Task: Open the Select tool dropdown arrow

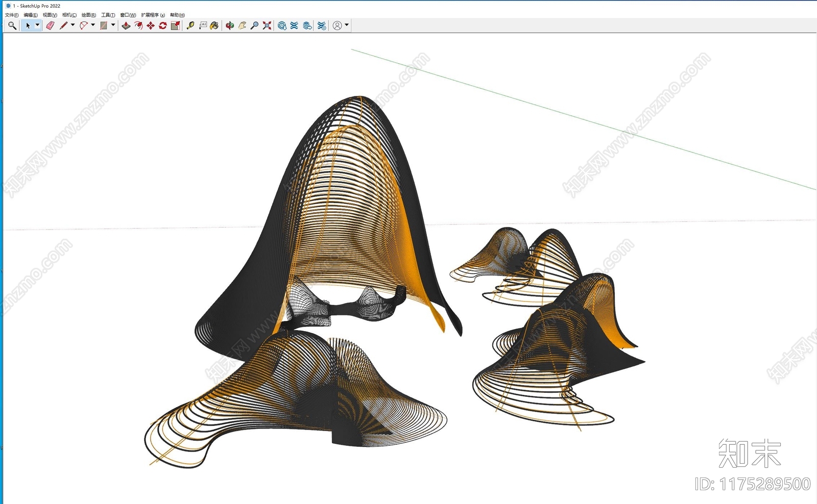Action: click(37, 25)
